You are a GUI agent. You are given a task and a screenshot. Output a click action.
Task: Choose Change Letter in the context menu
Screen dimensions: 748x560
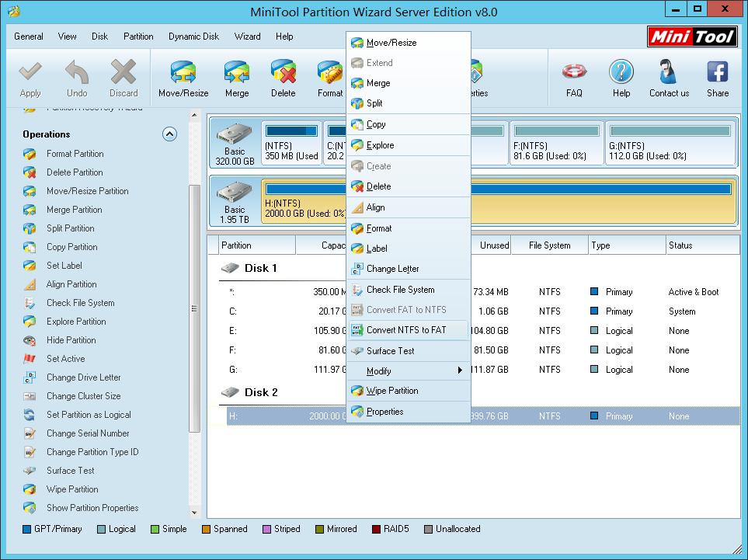click(409, 269)
